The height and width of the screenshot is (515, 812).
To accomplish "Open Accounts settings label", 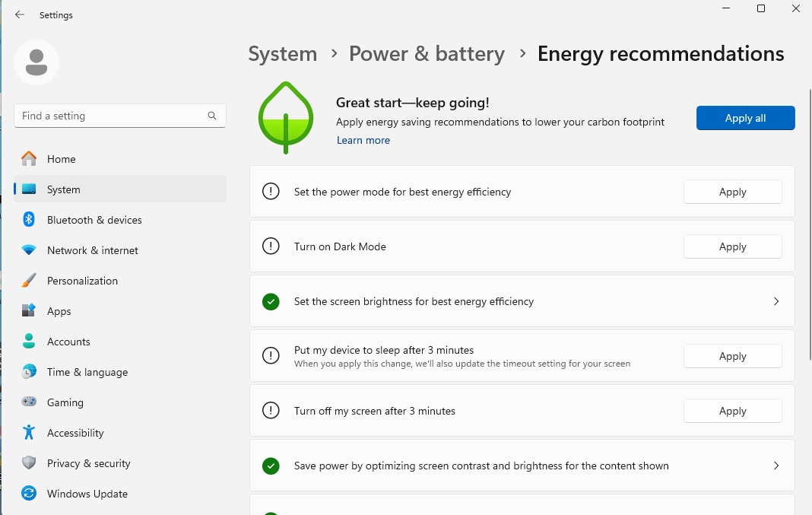I will (68, 342).
